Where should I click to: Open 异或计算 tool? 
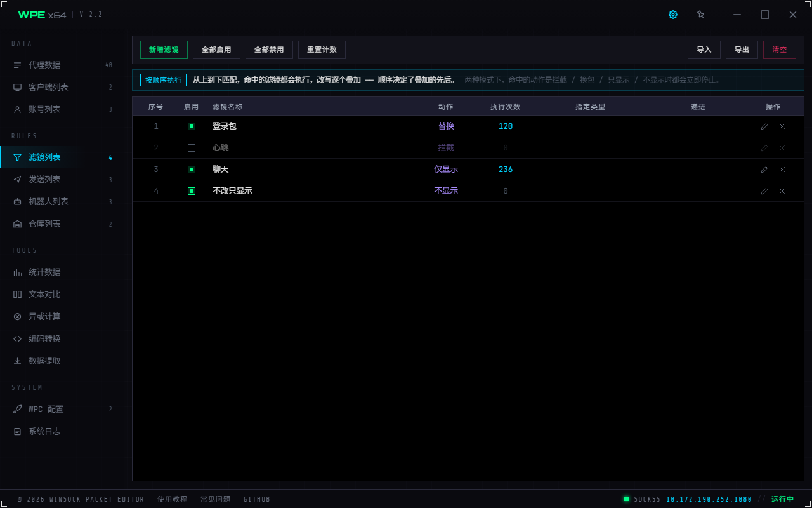point(62,316)
